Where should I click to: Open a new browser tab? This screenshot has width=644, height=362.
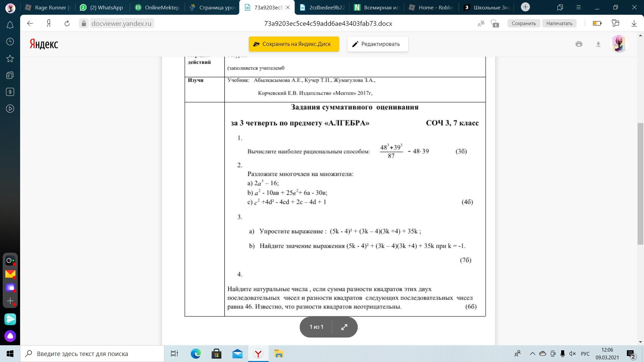(526, 7)
